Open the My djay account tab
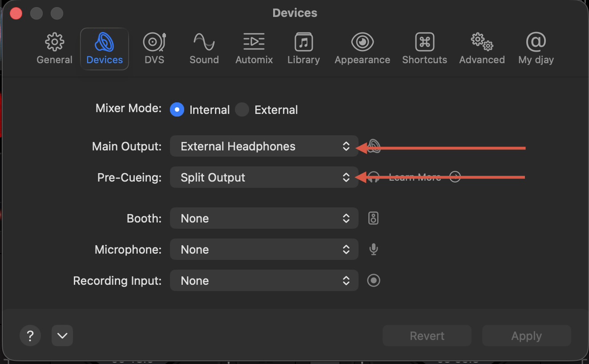Viewport: 589px width, 364px height. (536, 49)
